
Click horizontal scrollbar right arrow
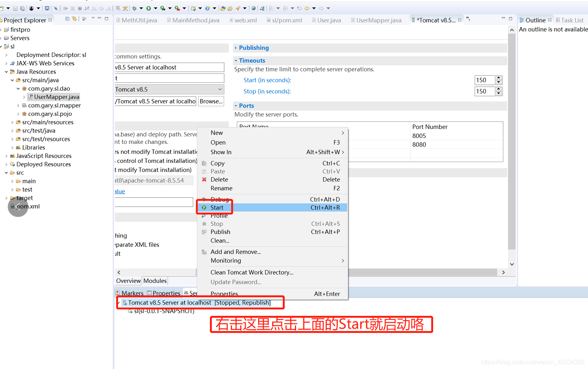click(x=503, y=273)
